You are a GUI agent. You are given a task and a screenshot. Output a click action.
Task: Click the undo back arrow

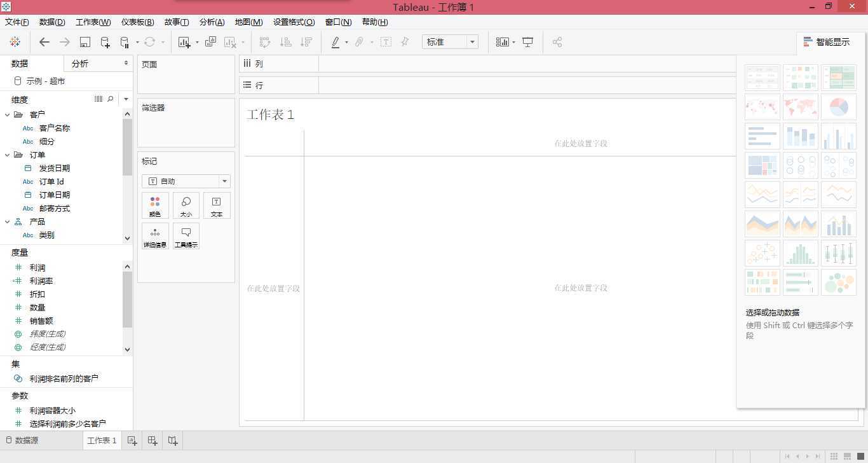click(x=44, y=42)
